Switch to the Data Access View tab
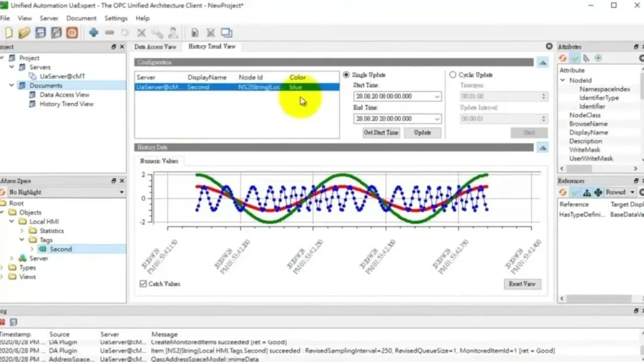 click(155, 47)
